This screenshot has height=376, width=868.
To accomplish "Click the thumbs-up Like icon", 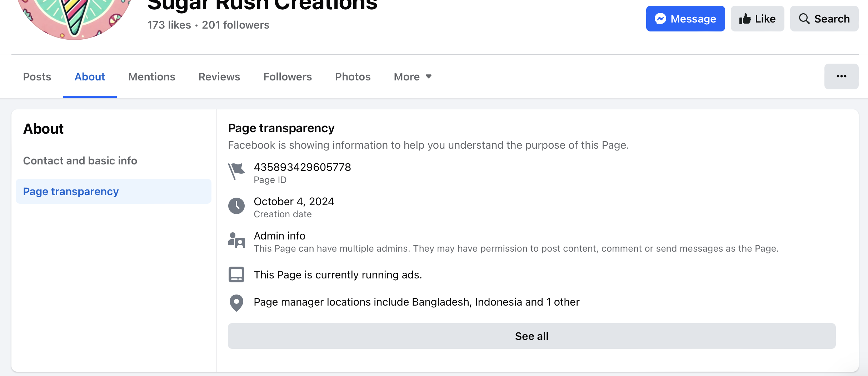I will [x=745, y=19].
